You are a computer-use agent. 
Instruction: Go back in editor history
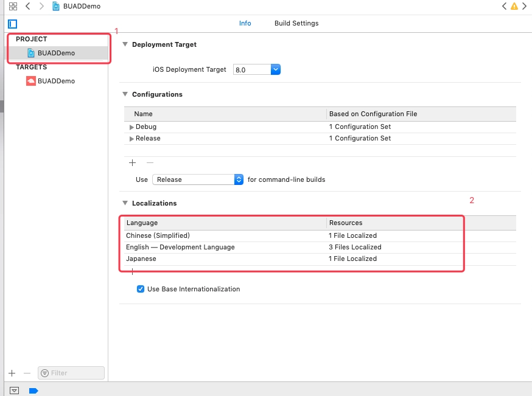tap(28, 6)
